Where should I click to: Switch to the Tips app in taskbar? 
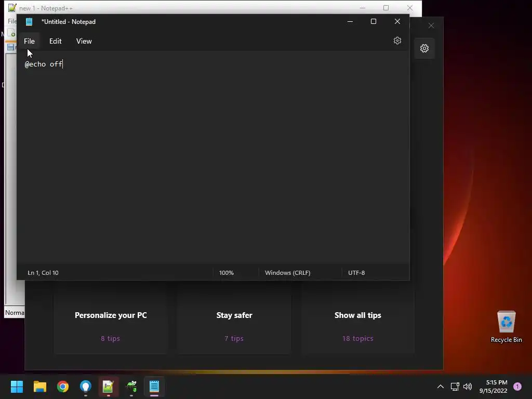(x=86, y=387)
